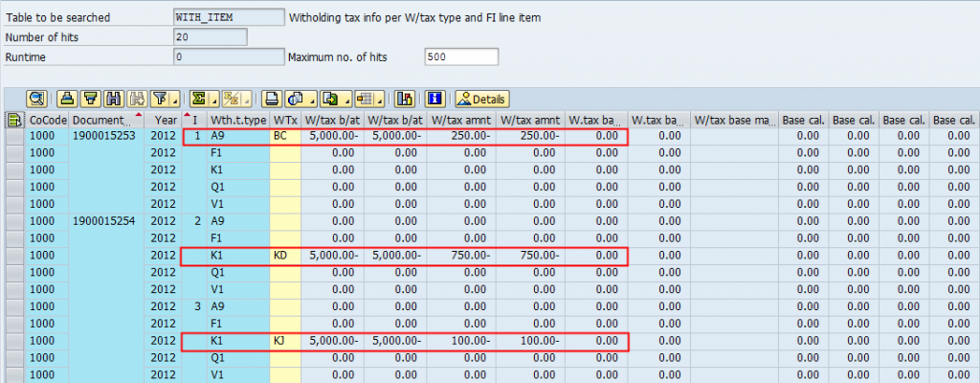Select the Wth.t.type column header
The image size is (980, 383).
pyautogui.click(x=237, y=120)
